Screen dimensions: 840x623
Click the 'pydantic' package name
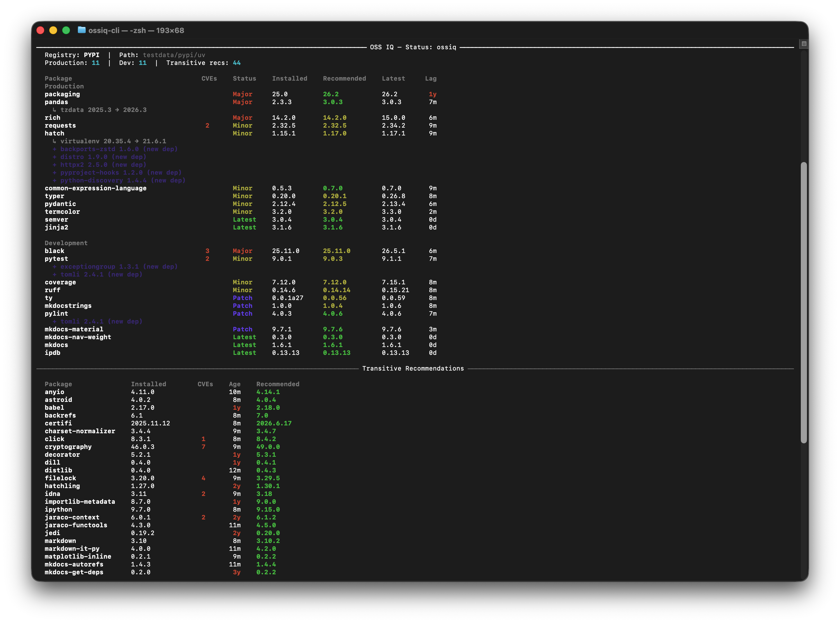coord(60,204)
